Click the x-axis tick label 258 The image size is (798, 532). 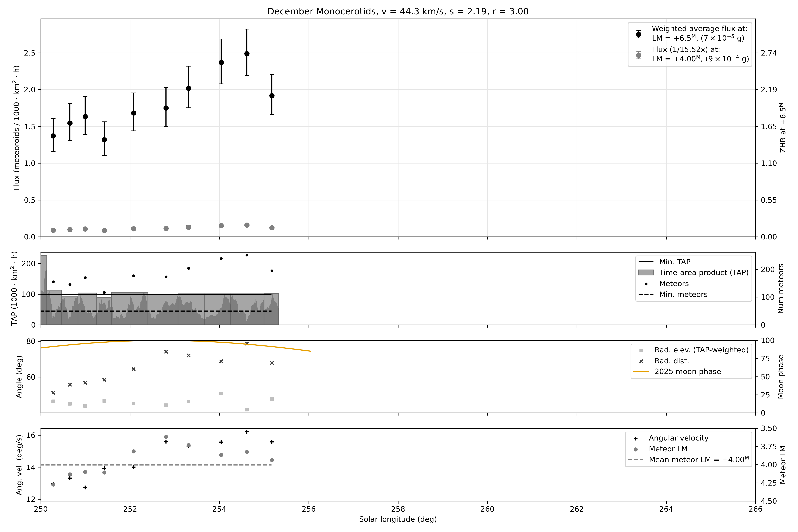click(398, 509)
